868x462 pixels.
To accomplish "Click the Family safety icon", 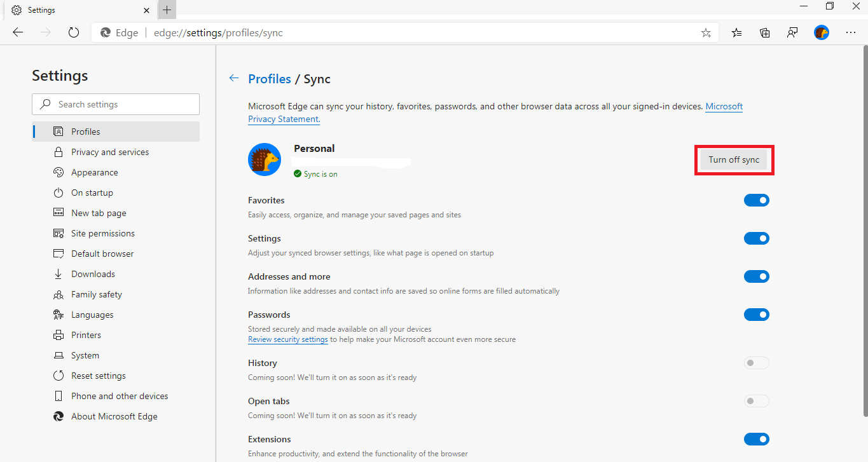I will [x=59, y=294].
